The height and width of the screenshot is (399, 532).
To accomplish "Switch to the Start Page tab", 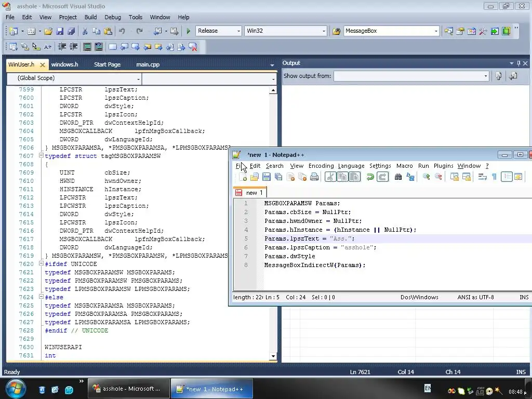I will point(107,64).
